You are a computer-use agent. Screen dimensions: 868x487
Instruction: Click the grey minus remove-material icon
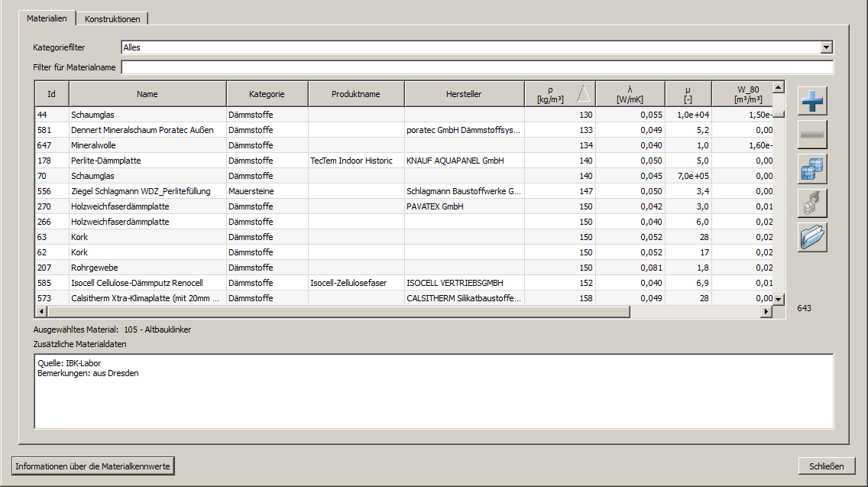[812, 135]
